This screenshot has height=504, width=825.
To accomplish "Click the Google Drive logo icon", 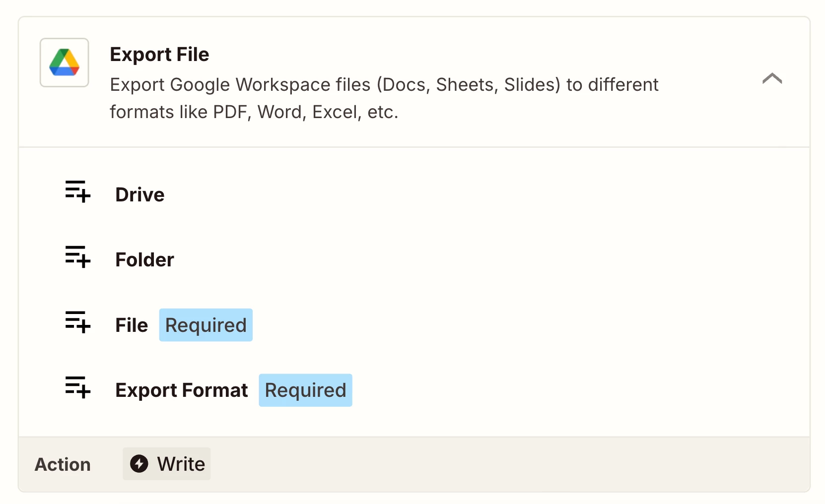I will (65, 63).
